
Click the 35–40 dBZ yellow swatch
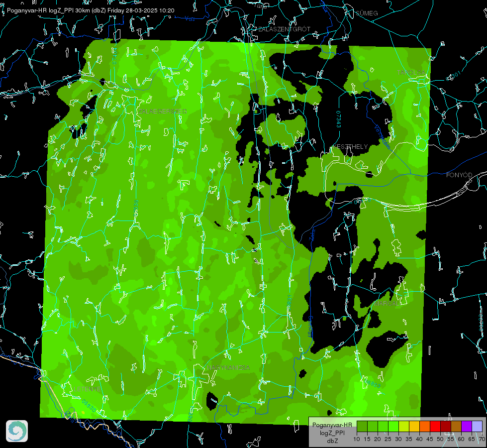414,426
